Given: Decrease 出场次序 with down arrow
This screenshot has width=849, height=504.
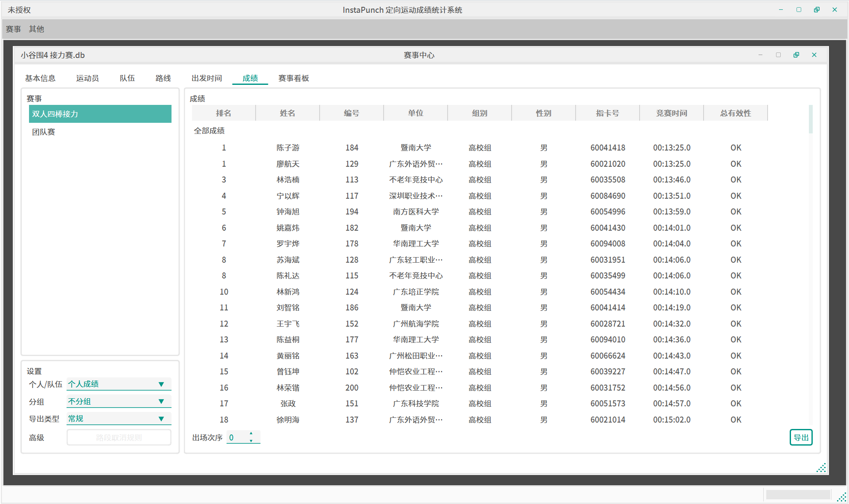Looking at the screenshot, I should tap(251, 440).
